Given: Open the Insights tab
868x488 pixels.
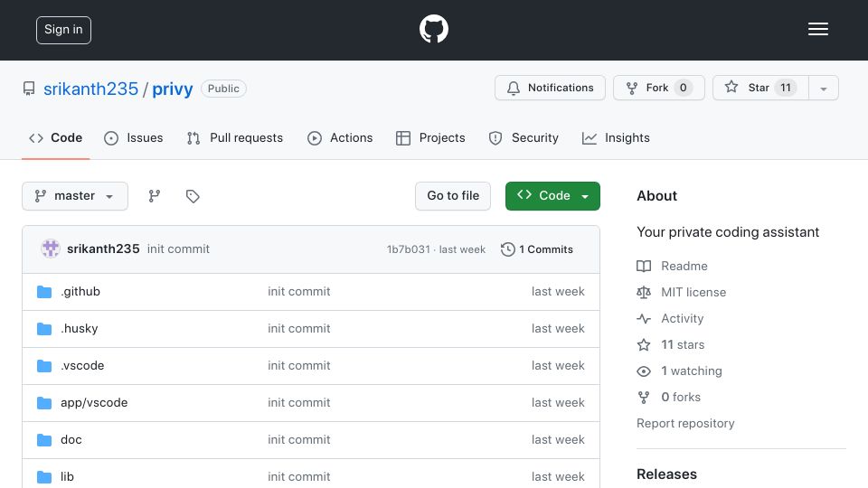Looking at the screenshot, I should 616,137.
